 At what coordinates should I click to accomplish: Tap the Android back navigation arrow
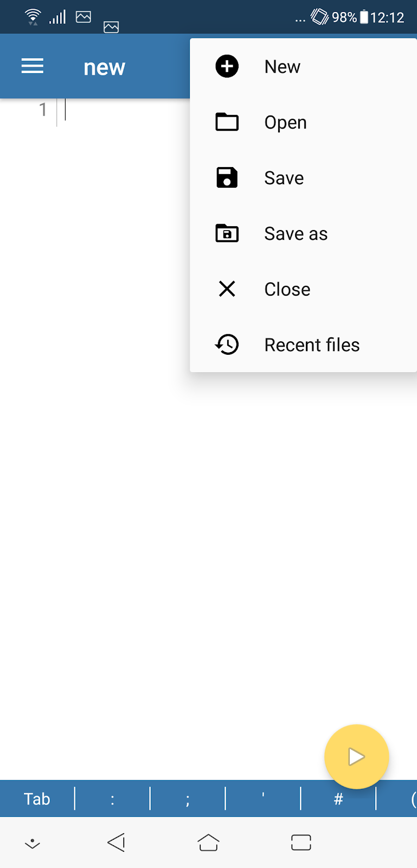click(116, 843)
